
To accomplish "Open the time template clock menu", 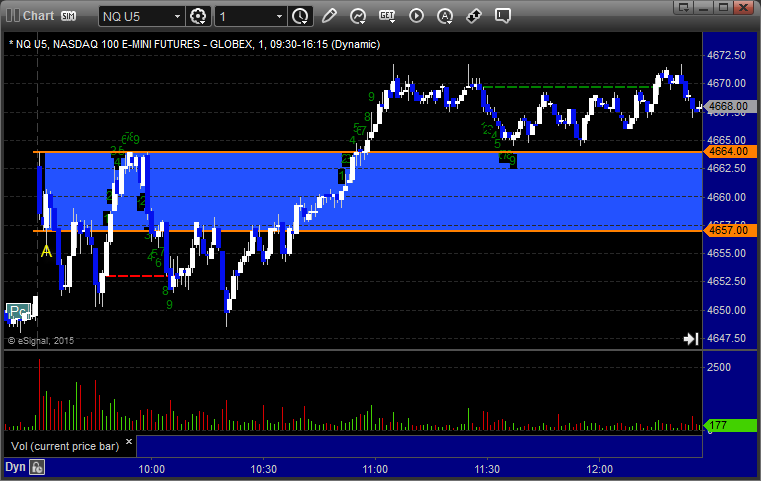I will pyautogui.click(x=300, y=16).
